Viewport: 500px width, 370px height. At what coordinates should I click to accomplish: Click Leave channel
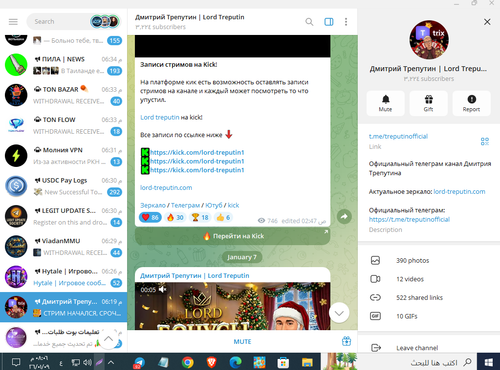429,348
